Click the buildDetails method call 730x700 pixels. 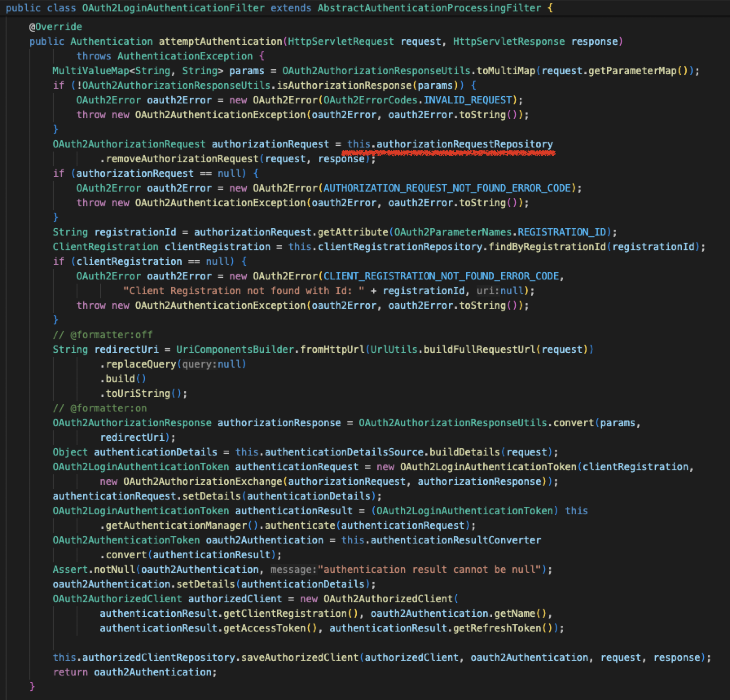[x=464, y=452]
